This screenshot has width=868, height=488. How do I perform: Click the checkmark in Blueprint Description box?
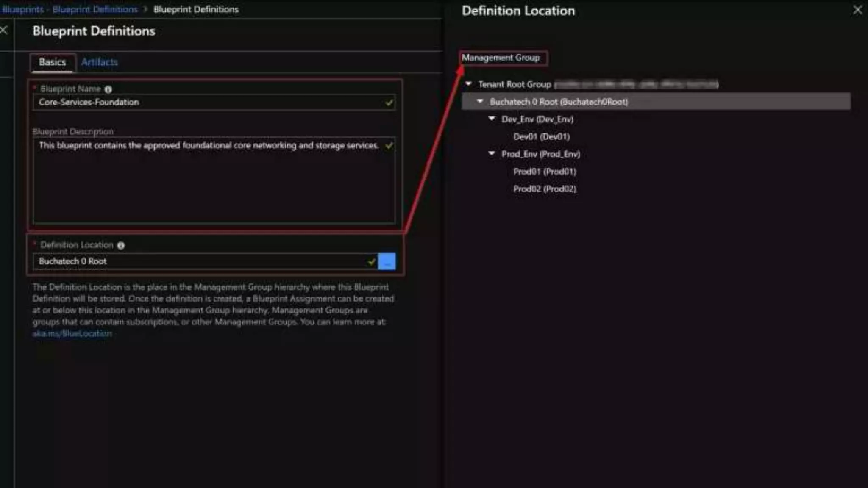(x=389, y=146)
